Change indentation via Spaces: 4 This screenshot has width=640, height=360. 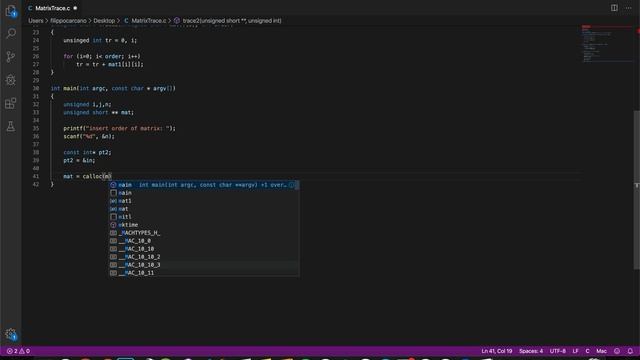(x=531, y=351)
